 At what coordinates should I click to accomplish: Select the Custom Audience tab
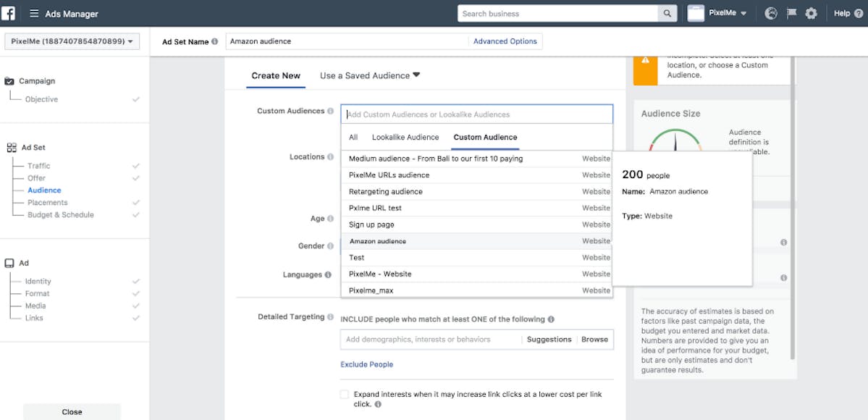pyautogui.click(x=486, y=138)
